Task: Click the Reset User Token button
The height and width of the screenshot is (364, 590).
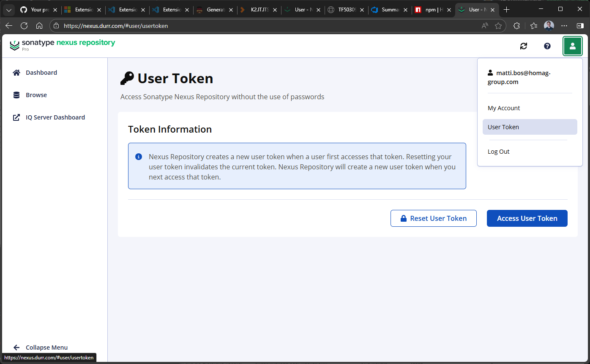Action: (434, 218)
